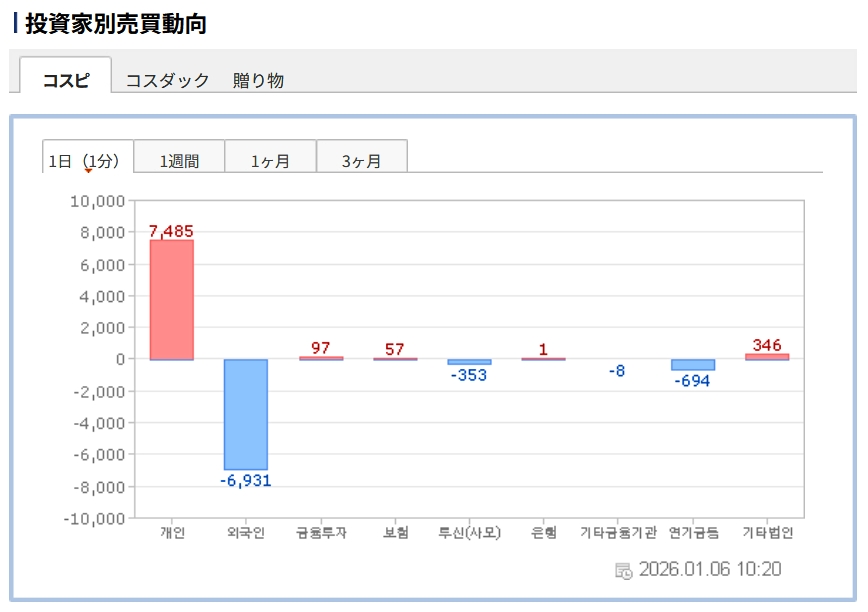Screen dimensions: 868x612
Task: Open the コスダック tab
Action: coord(167,81)
